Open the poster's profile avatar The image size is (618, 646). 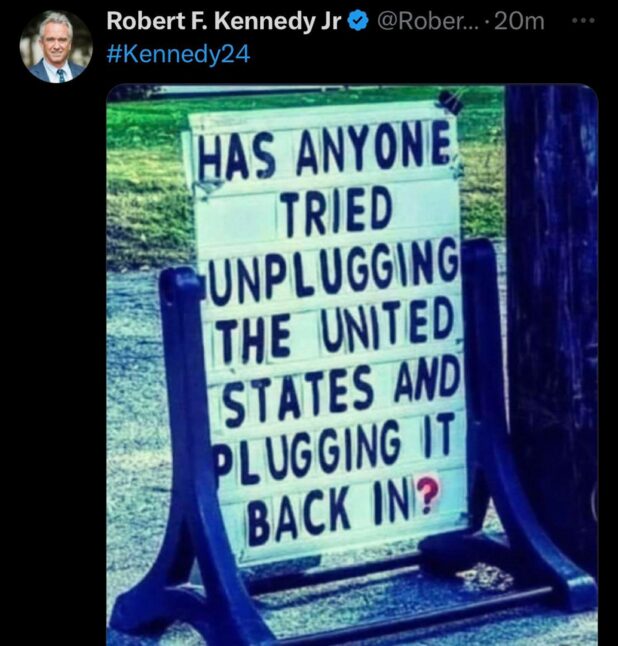[56, 47]
